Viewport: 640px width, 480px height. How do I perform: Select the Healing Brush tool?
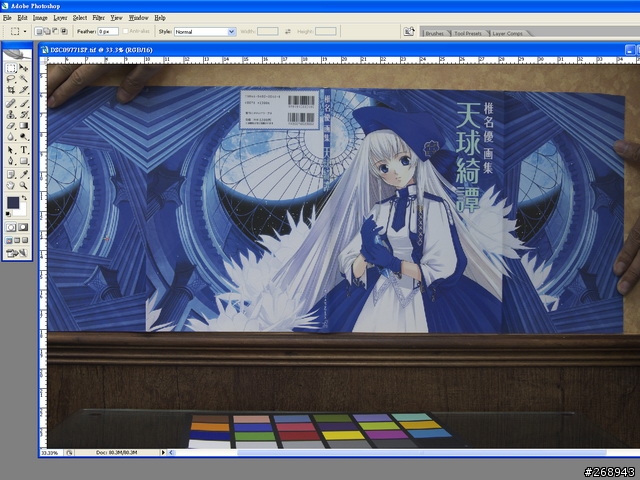pos(11,103)
